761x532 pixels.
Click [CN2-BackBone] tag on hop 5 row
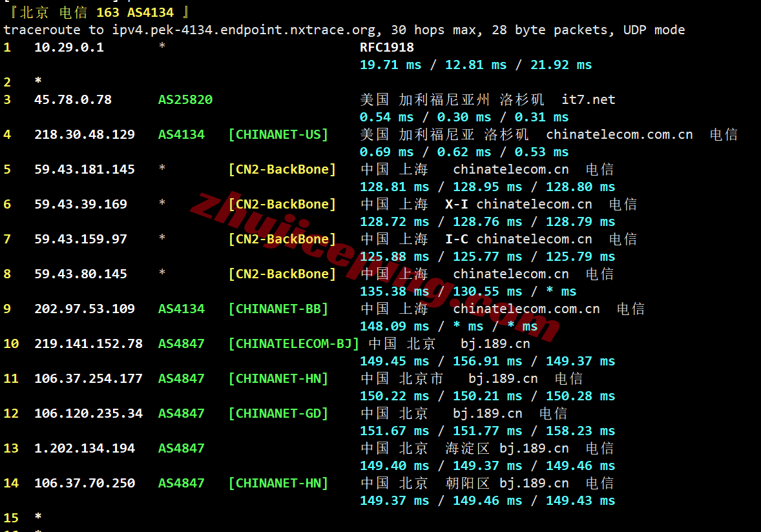tap(282, 170)
